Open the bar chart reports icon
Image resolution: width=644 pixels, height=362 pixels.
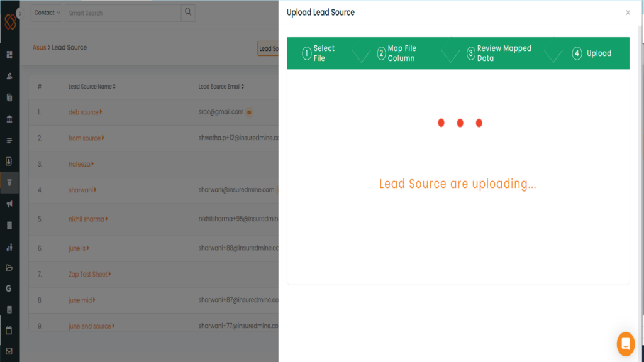[x=9, y=246]
